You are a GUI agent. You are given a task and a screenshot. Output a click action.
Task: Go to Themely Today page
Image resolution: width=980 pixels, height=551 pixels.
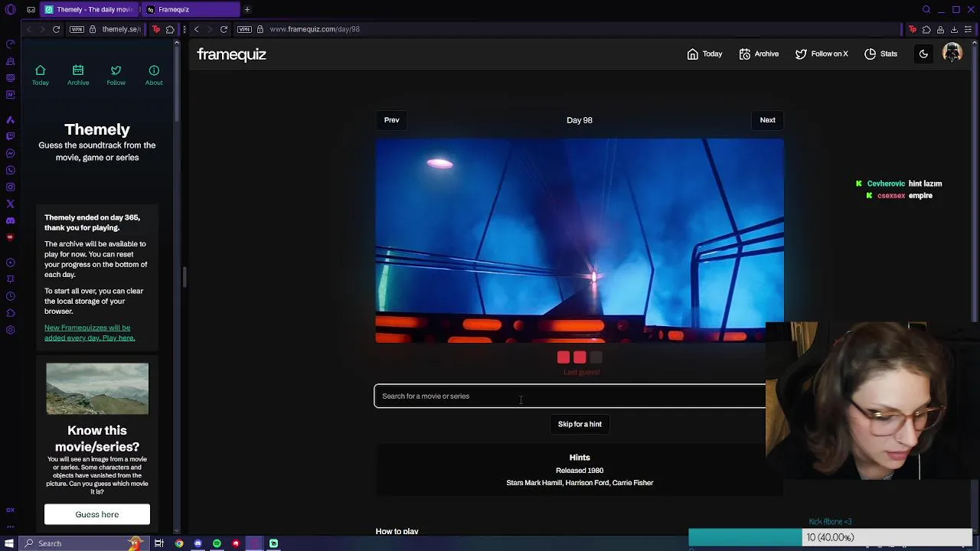pyautogui.click(x=41, y=75)
